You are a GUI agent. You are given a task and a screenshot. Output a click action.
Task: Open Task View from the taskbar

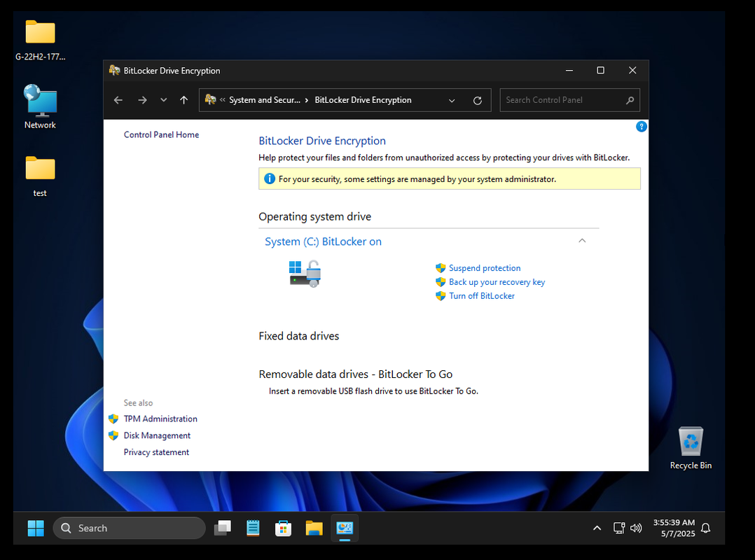click(223, 528)
